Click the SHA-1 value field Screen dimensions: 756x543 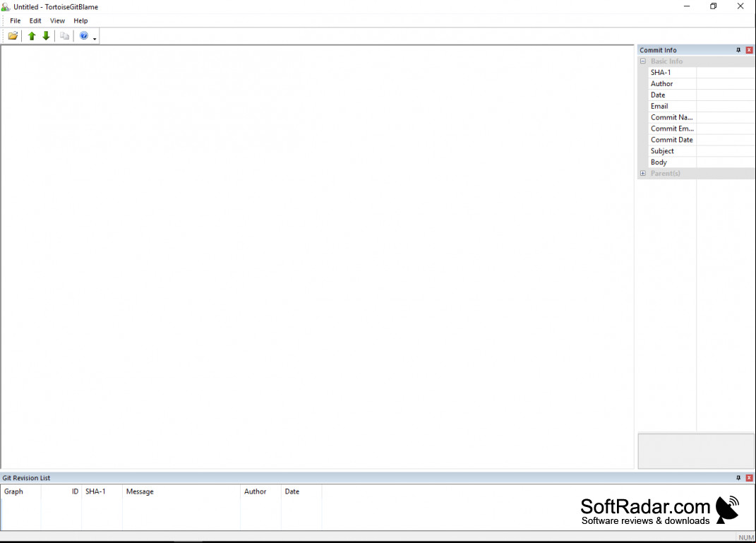click(x=726, y=72)
